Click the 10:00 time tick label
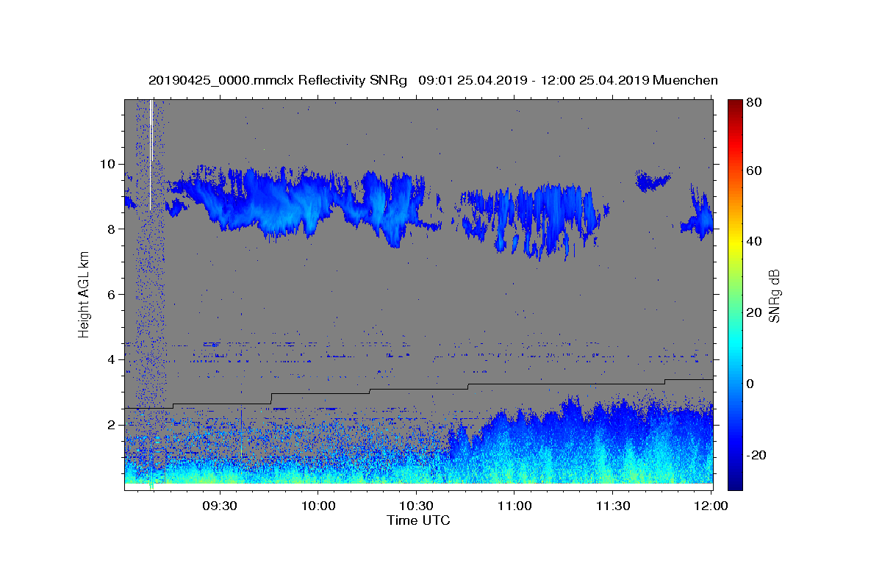 318,506
